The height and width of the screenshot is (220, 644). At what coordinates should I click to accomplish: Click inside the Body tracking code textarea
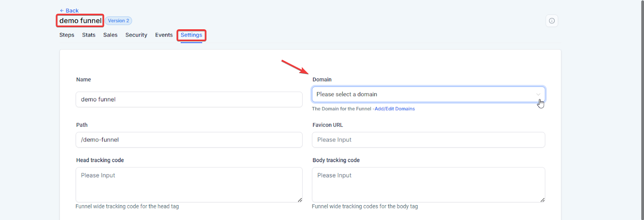point(428,185)
